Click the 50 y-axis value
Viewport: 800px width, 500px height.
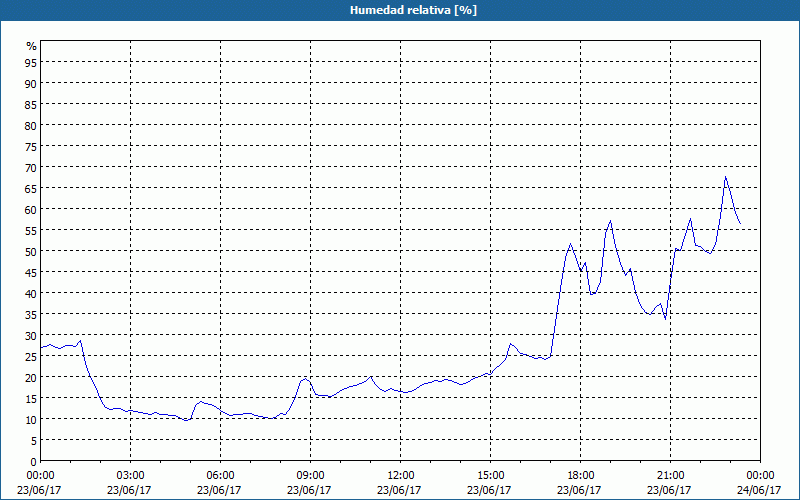pos(31,251)
